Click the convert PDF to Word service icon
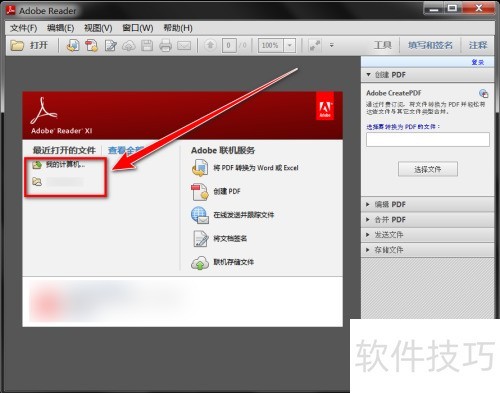The height and width of the screenshot is (393, 500). click(x=200, y=168)
